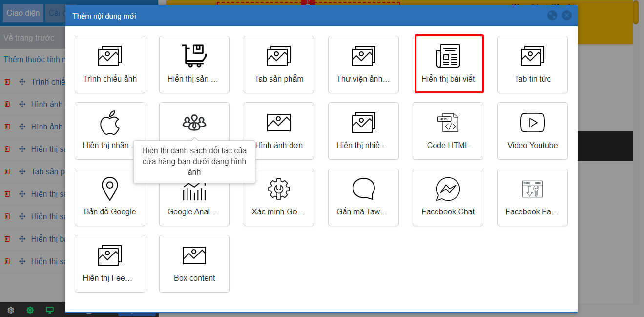Click the move handle beside Tab sản phẩm row
The height and width of the screenshot is (317, 644).
tap(22, 171)
